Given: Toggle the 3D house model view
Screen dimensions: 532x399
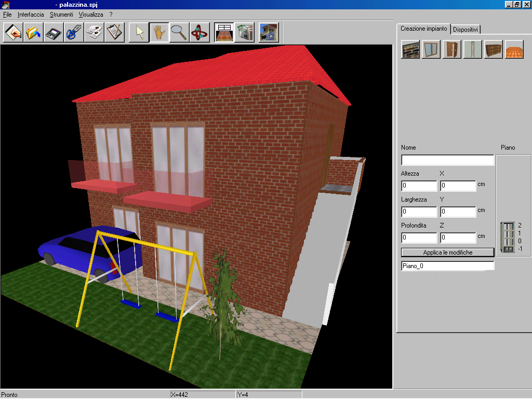Looking at the screenshot, I should pyautogui.click(x=244, y=33).
